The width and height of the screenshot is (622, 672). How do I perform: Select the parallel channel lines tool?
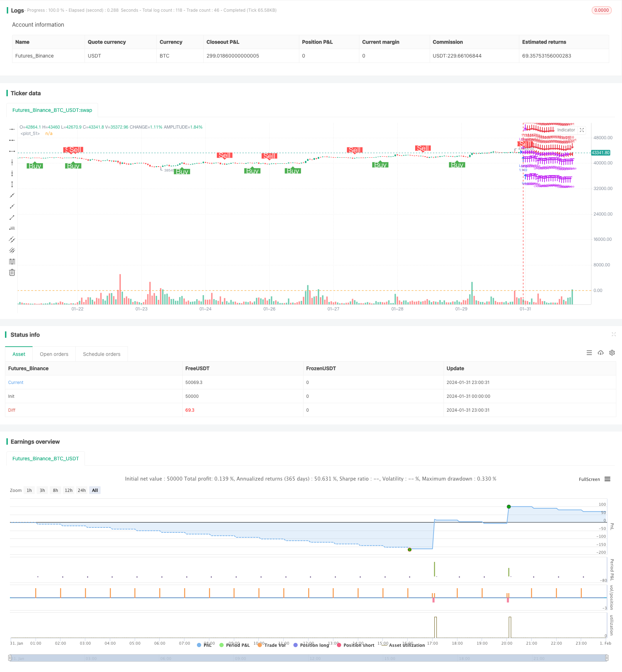tap(12, 239)
